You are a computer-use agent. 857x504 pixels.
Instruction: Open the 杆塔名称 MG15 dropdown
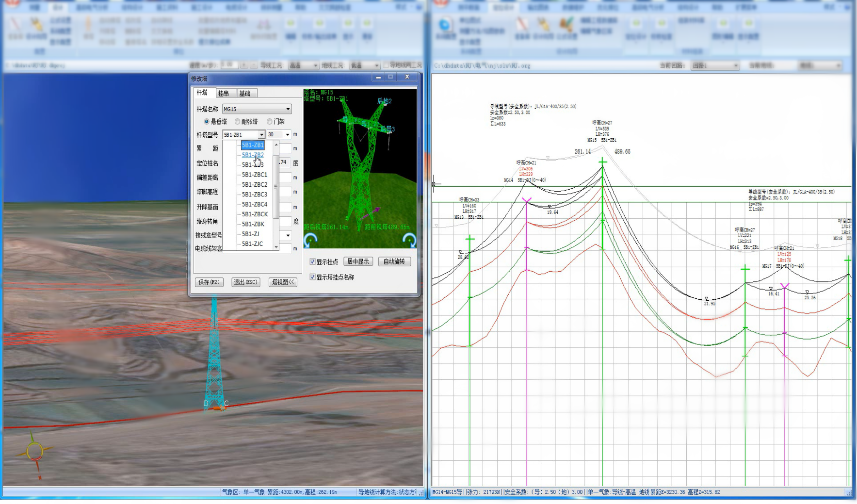click(288, 109)
